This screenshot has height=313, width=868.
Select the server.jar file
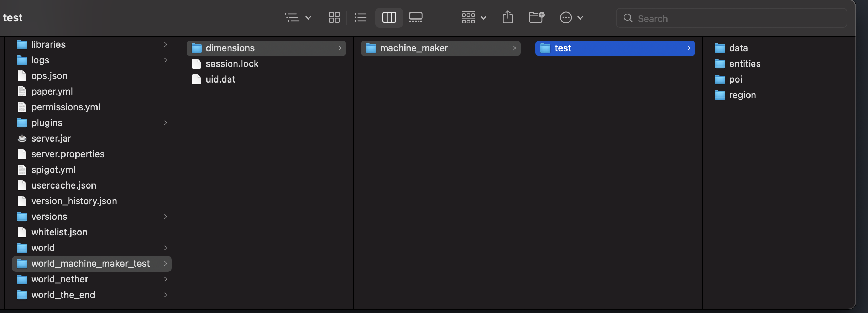click(92, 138)
